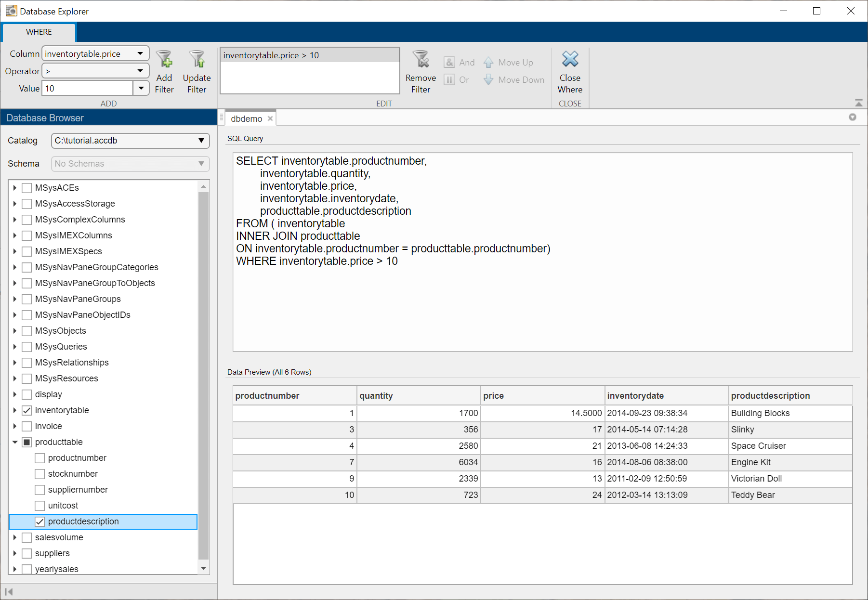Check the invoice table checkbox
The width and height of the screenshot is (868, 600).
27,426
